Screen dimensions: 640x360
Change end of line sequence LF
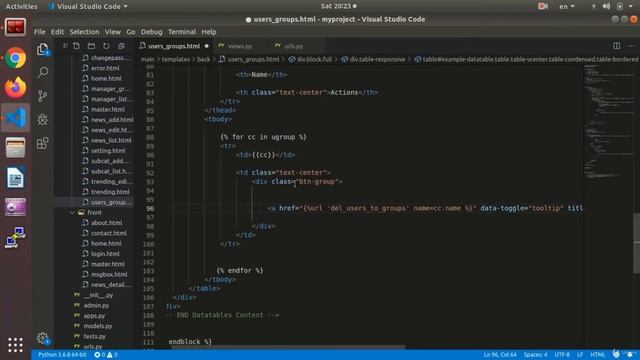click(x=580, y=355)
